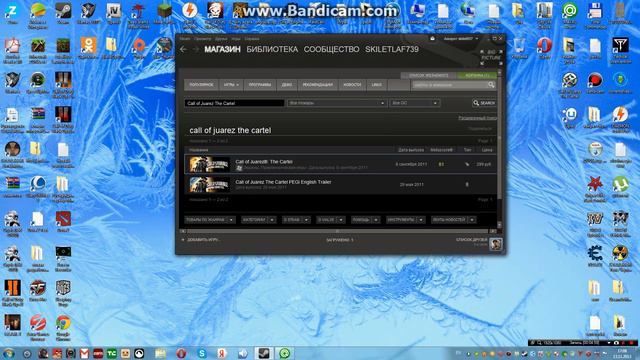This screenshot has width=640, height=360.
Task: Open the all-products filter dropdown
Action: (337, 103)
